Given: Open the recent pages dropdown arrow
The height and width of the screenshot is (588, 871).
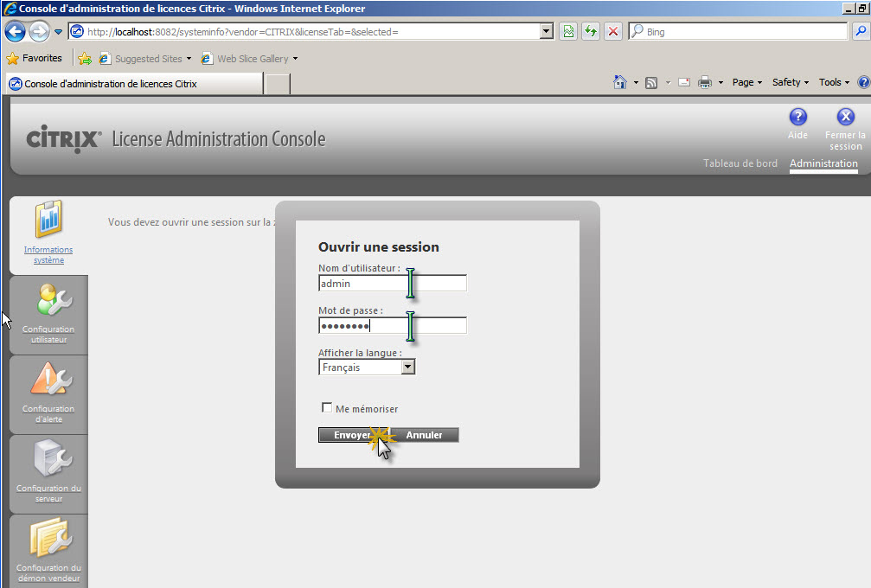Looking at the screenshot, I should 58,32.
